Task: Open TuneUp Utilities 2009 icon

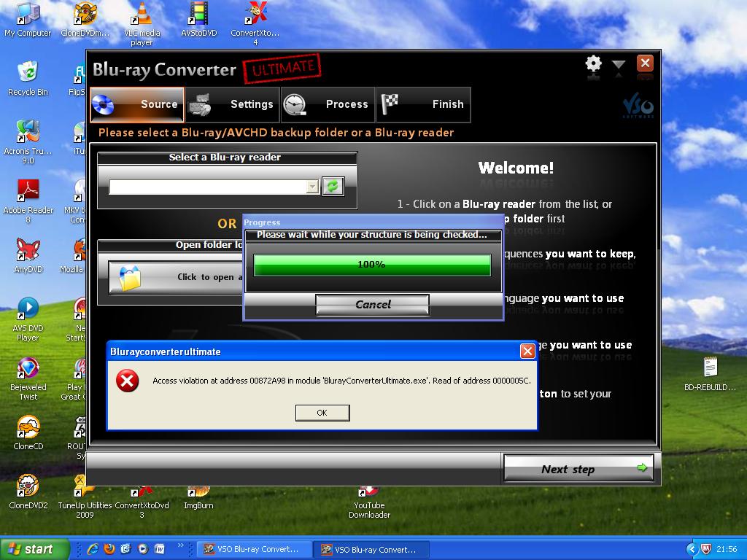Action: pos(85,497)
